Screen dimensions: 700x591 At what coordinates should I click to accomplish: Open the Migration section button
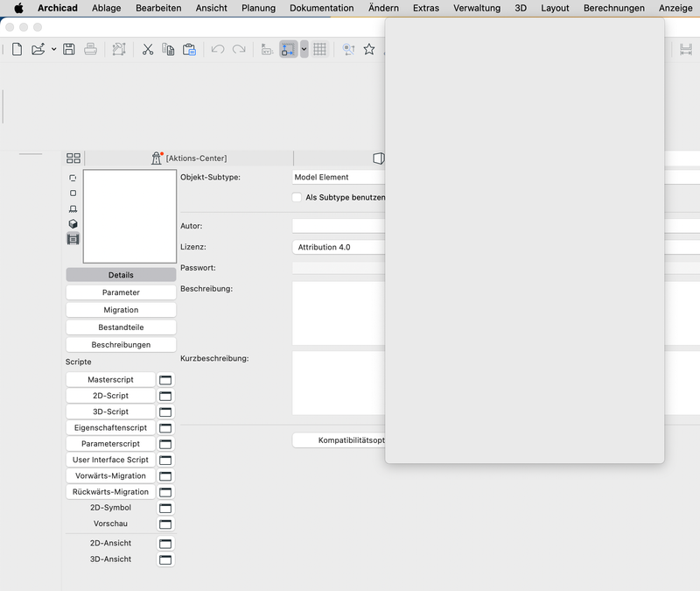(x=121, y=310)
